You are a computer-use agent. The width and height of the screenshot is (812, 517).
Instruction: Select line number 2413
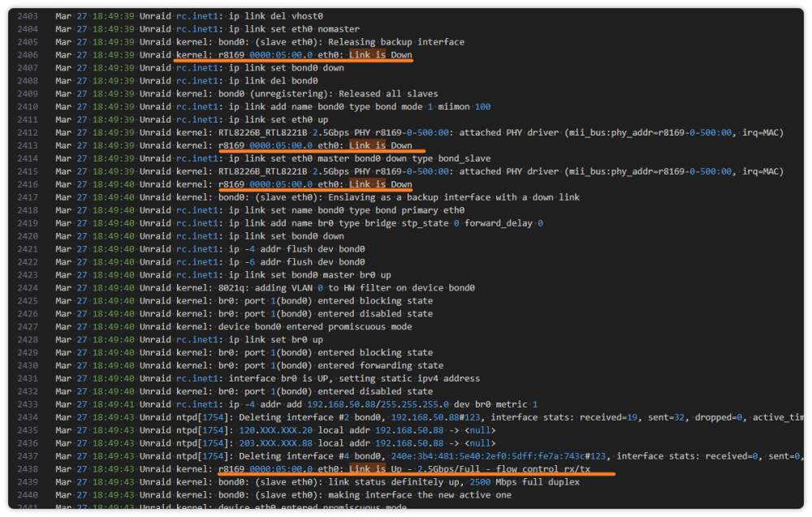click(28, 145)
